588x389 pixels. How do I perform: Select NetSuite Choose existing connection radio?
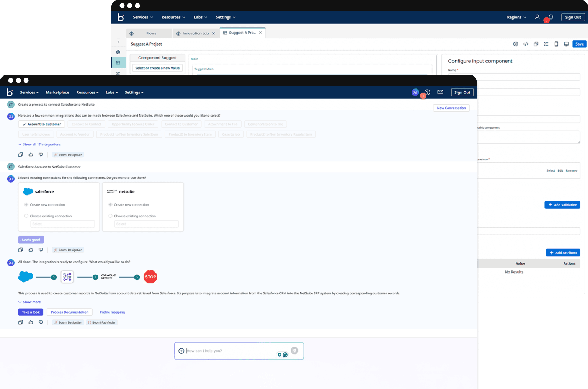tap(111, 216)
